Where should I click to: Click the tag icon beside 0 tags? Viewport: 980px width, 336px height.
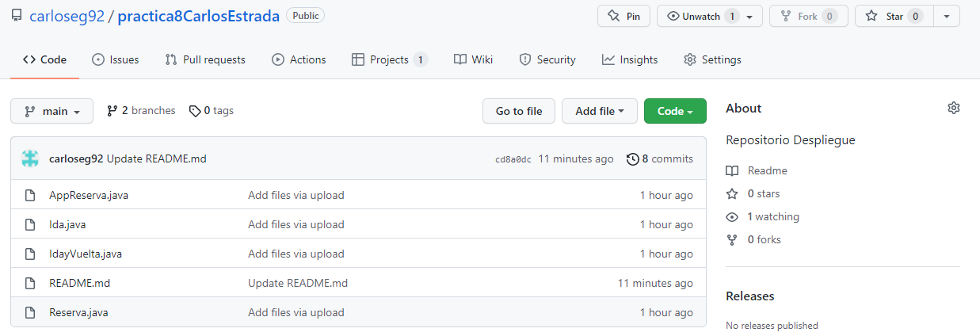click(195, 111)
